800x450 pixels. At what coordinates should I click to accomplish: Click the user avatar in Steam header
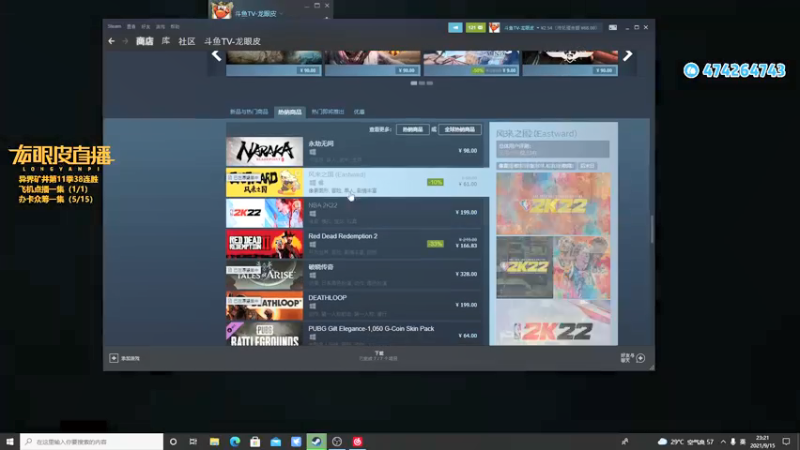[494, 28]
